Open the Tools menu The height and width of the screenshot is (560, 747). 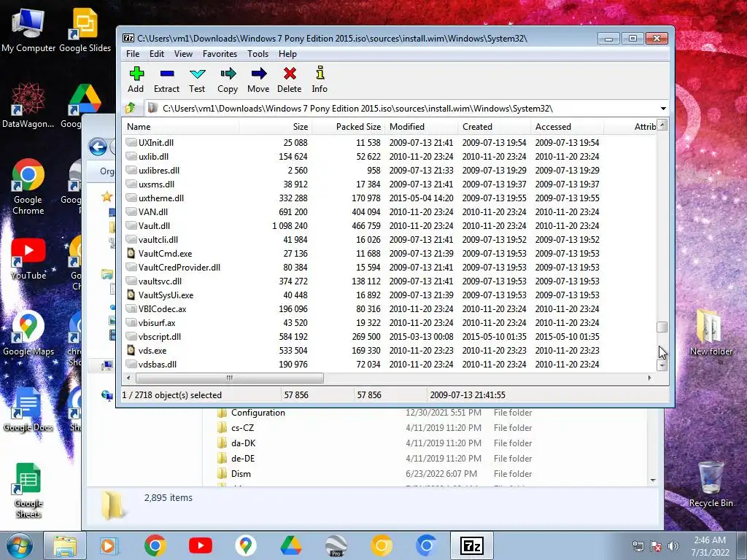(258, 54)
